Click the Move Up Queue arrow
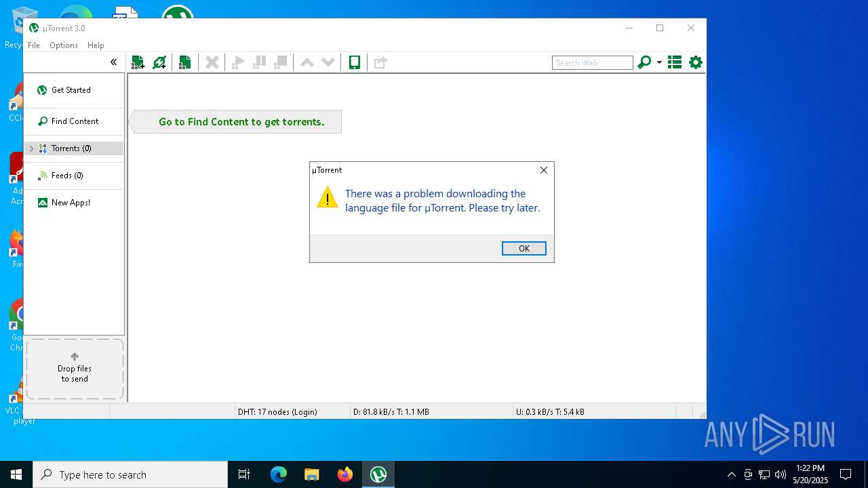 click(307, 62)
